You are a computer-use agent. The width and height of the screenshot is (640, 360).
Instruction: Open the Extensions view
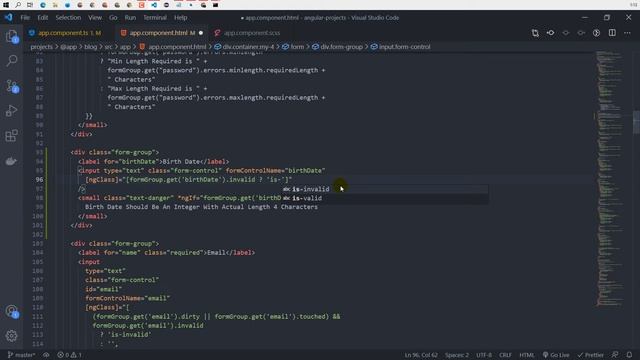click(12, 136)
